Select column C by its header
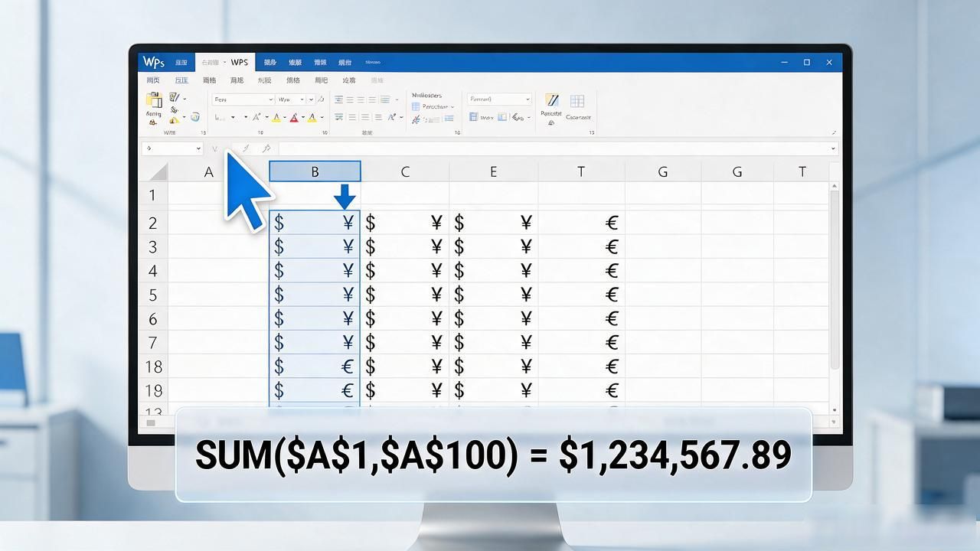980x551 pixels. 405,172
